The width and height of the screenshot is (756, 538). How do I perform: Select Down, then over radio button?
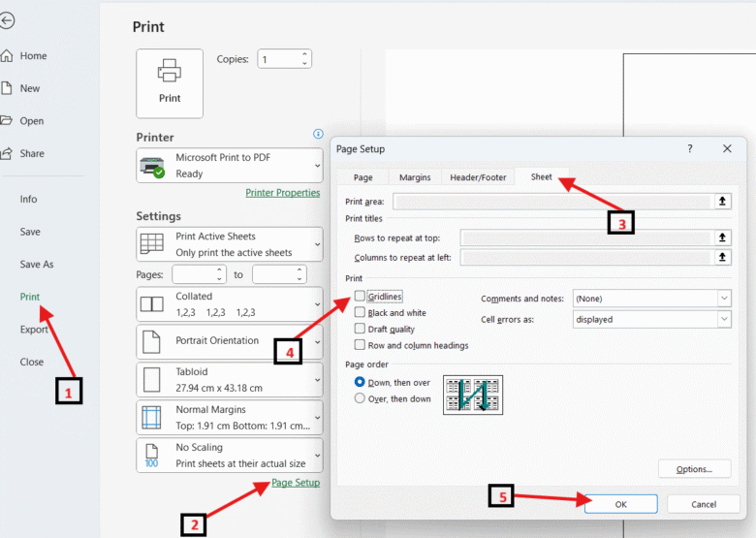[360, 382]
